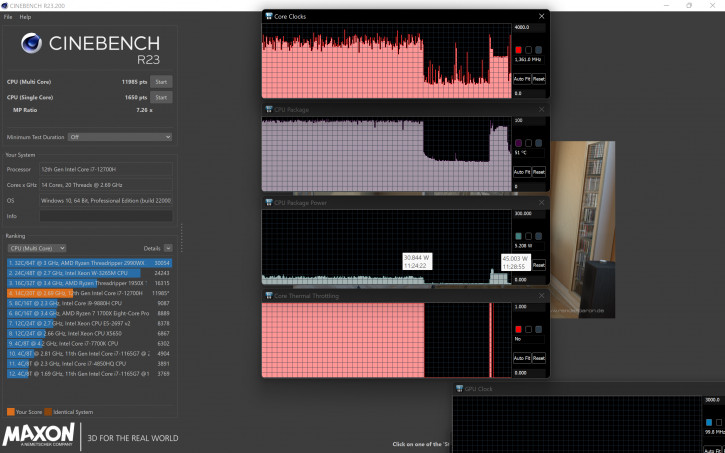Click Reset in Core Thermal Throttling window
Screen dimensions: 725x453
(x=539, y=358)
